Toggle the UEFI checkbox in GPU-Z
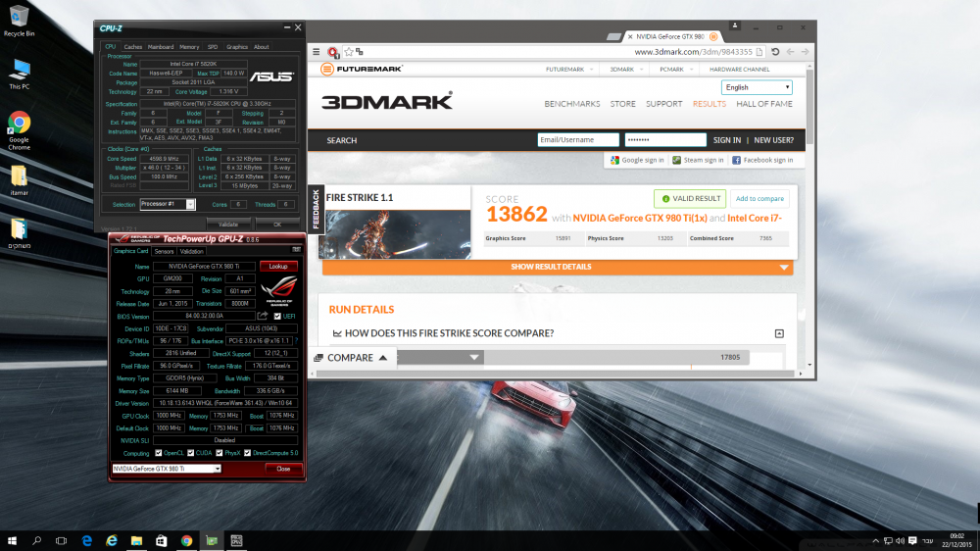Image resolution: width=980 pixels, height=551 pixels. 277,317
